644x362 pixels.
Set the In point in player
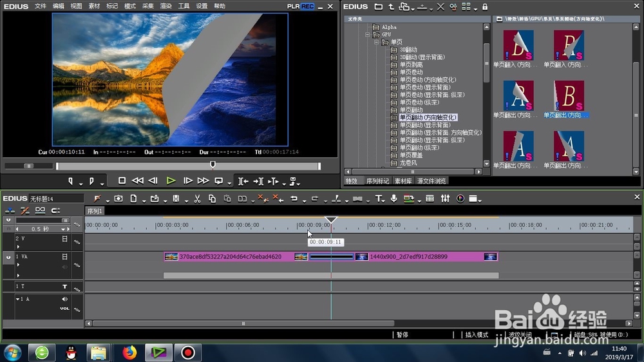point(71,181)
